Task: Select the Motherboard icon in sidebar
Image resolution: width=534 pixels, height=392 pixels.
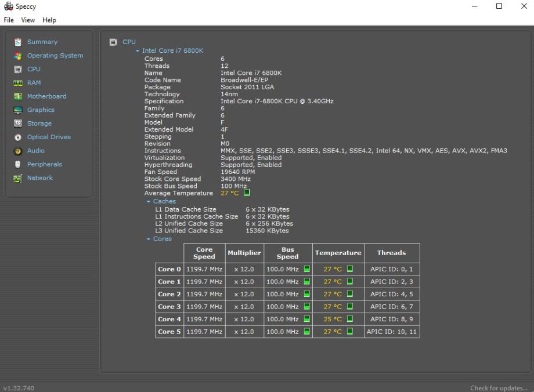Action: coord(18,96)
